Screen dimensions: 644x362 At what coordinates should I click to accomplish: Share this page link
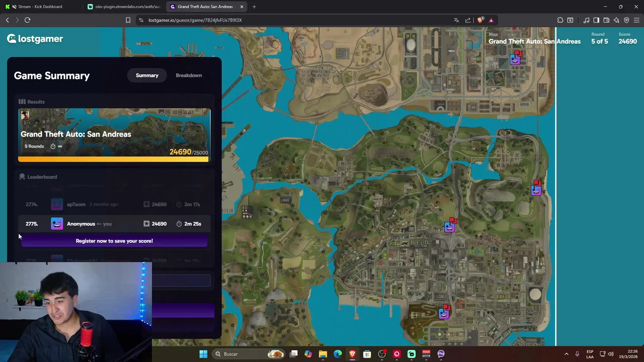click(468, 20)
